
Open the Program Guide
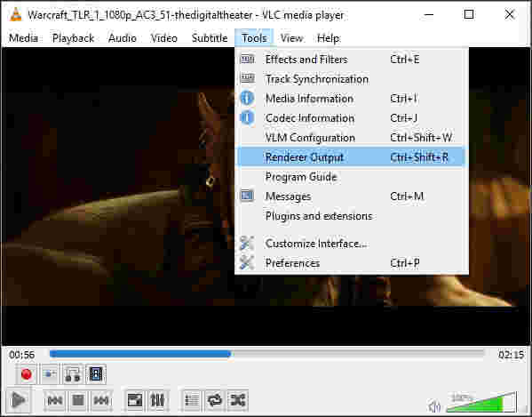[352, 177]
